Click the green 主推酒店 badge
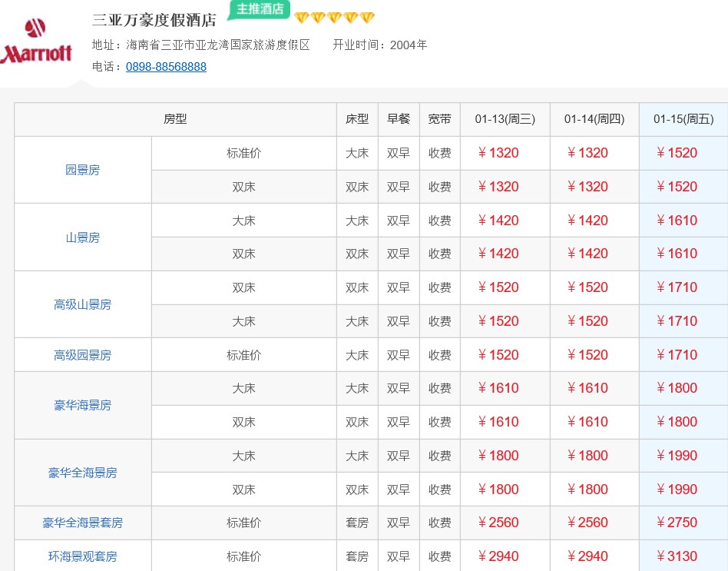 (x=260, y=9)
